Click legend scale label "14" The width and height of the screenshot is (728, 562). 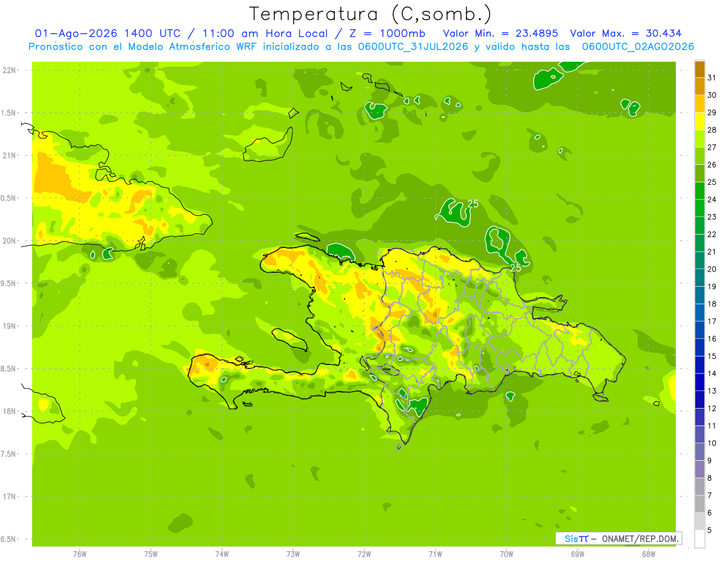coord(712,373)
